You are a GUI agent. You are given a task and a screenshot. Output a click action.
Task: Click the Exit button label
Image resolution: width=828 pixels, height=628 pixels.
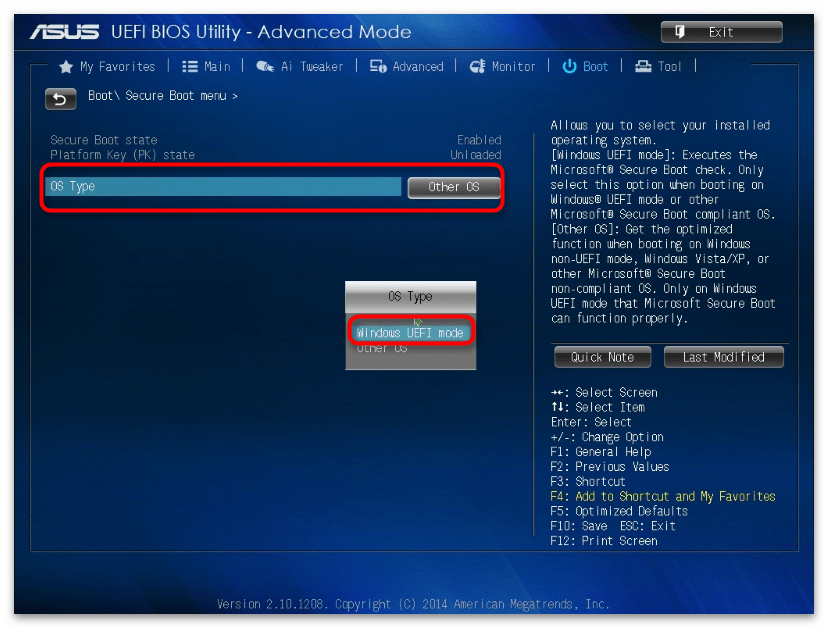point(721,32)
